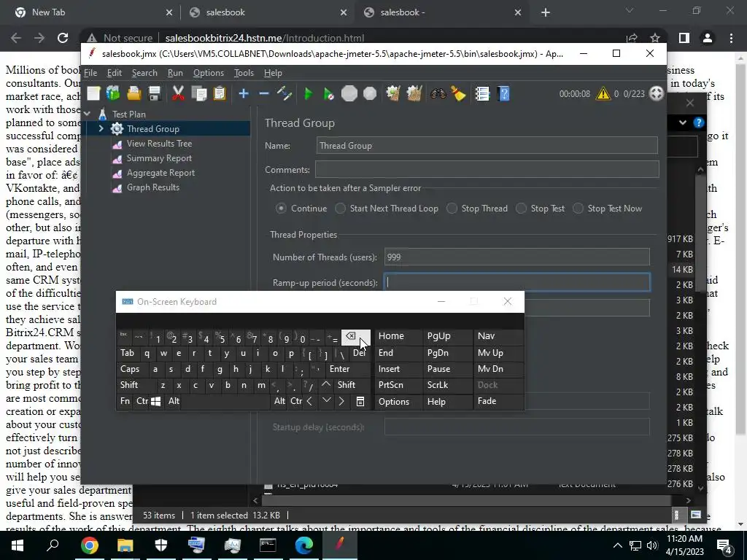Click the menu key icon on On-Screen Keyboard
Image resolution: width=747 pixels, height=560 pixels.
[360, 402]
